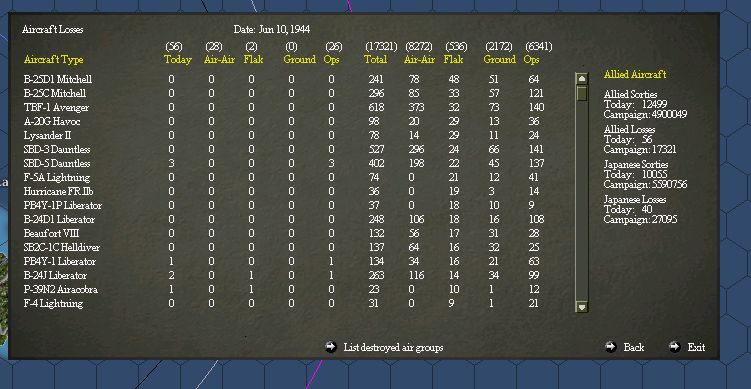Select the Lysander II row
This screenshot has height=389, width=751.
point(284,135)
